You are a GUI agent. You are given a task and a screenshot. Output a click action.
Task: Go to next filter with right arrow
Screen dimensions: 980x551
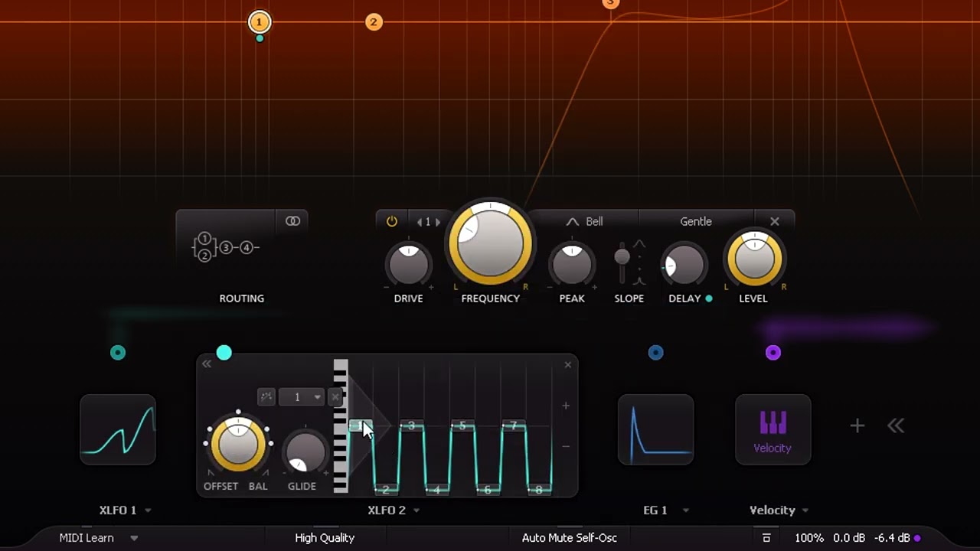(x=438, y=222)
